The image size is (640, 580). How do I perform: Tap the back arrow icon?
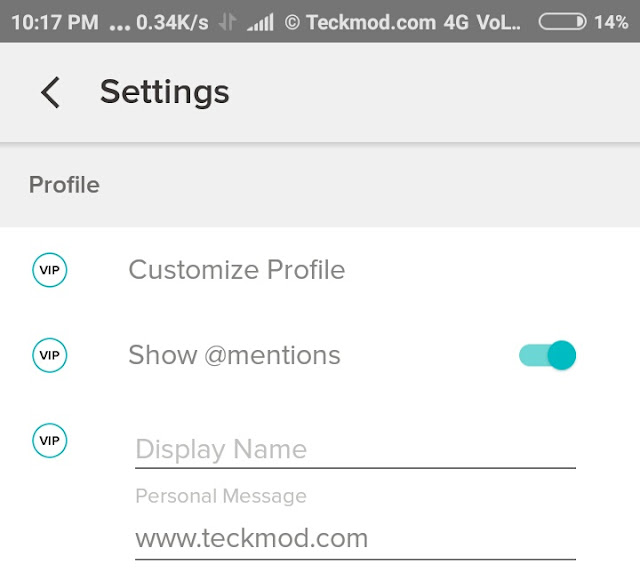(50, 93)
